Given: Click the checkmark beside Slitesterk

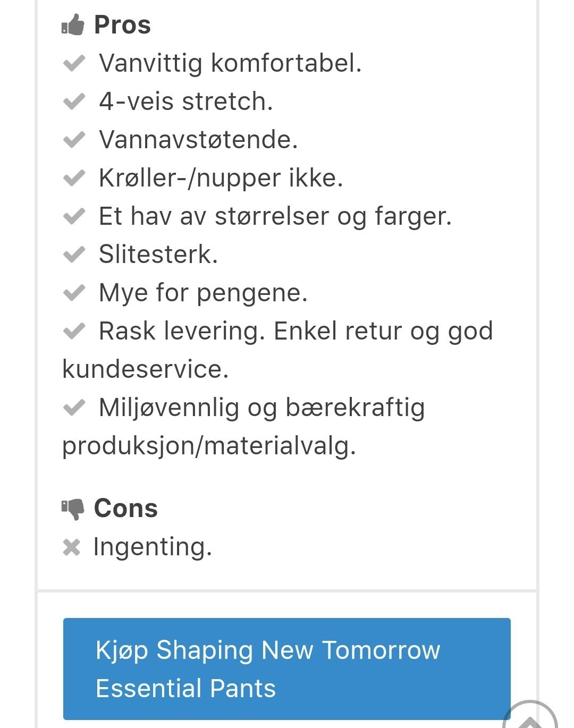Looking at the screenshot, I should tap(74, 255).
